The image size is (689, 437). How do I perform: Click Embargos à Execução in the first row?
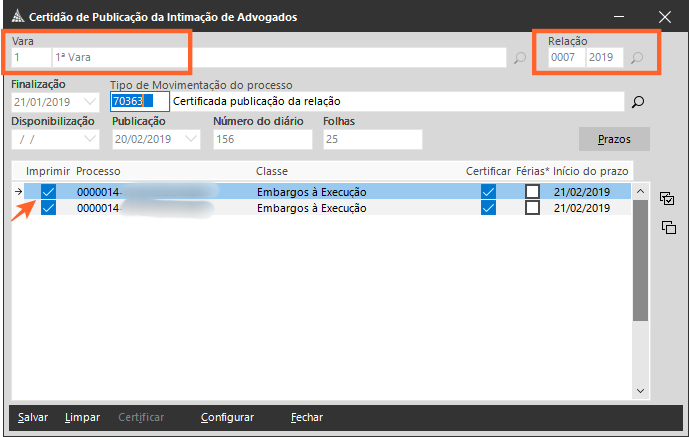[x=312, y=192]
